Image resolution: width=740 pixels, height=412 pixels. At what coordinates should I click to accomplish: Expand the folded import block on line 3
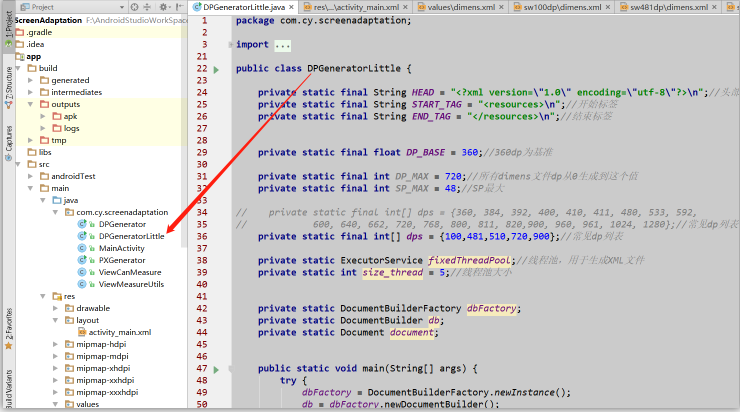pos(231,44)
